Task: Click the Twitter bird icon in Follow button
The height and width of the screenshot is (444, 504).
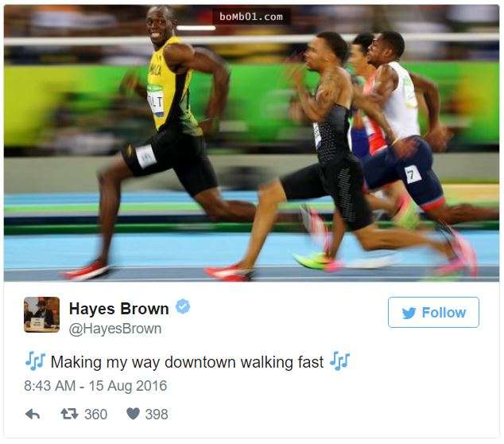Action: pyautogui.click(x=409, y=313)
